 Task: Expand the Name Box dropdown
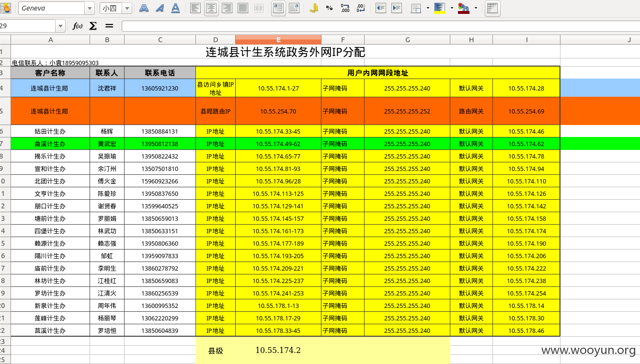pos(60,26)
